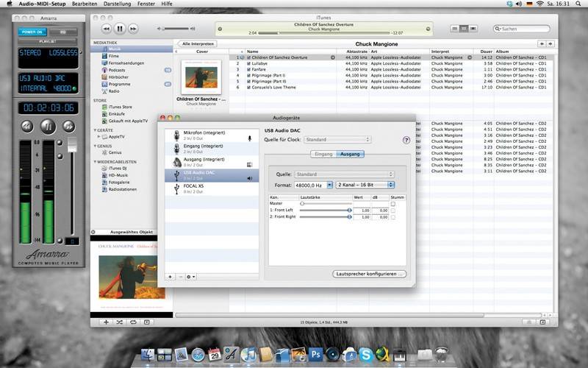Viewport: 588px width, 368px height.
Task: Toggle the EQ button in Amarra
Action: [63, 32]
